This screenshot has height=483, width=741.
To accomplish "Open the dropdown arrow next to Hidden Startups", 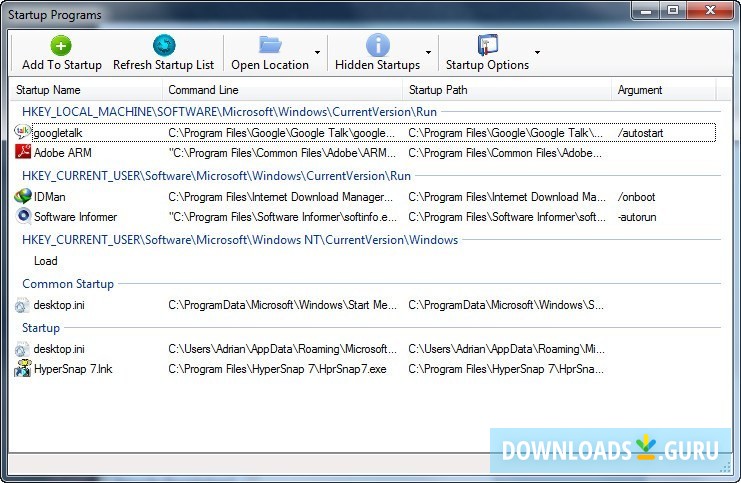I will pyautogui.click(x=428, y=52).
